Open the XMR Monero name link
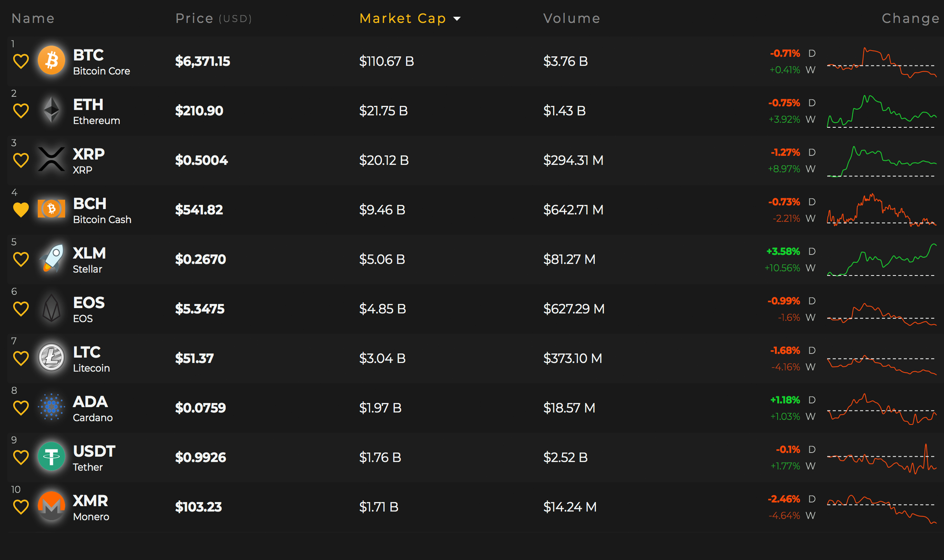The image size is (944, 560). tap(90, 501)
